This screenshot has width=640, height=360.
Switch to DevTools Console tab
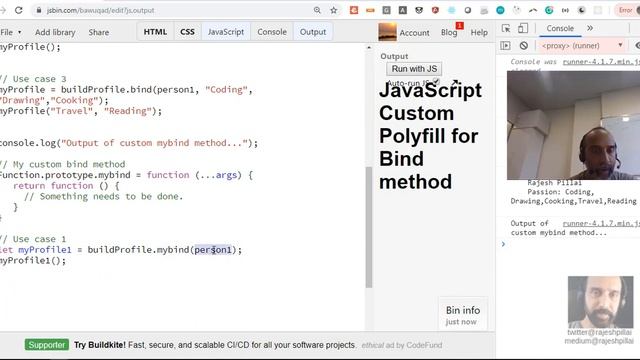560,28
